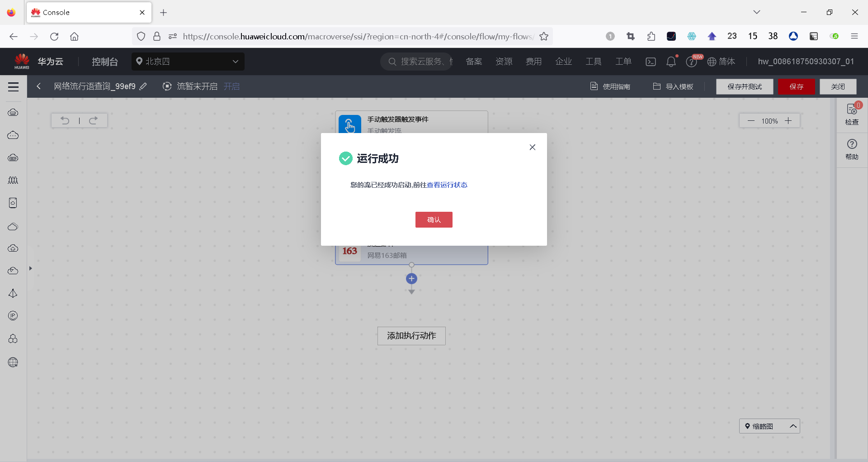Viewport: 868px width, 462px height.
Task: Close the 运行成功 dialog with X
Action: 533,147
